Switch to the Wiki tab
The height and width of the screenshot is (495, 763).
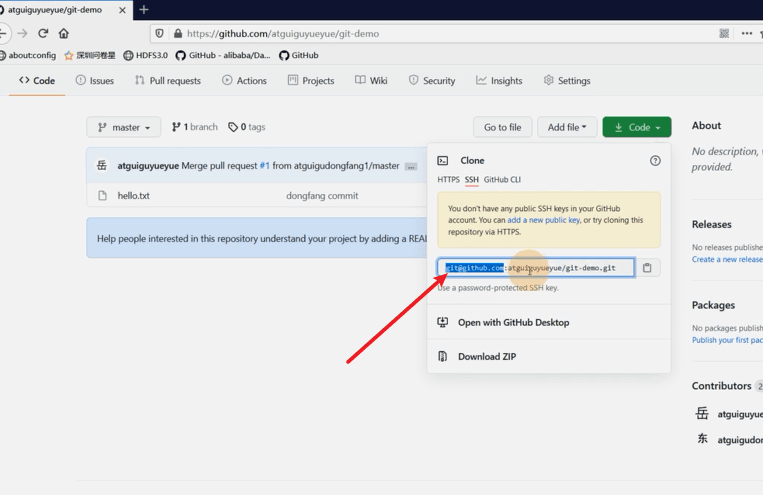point(371,81)
